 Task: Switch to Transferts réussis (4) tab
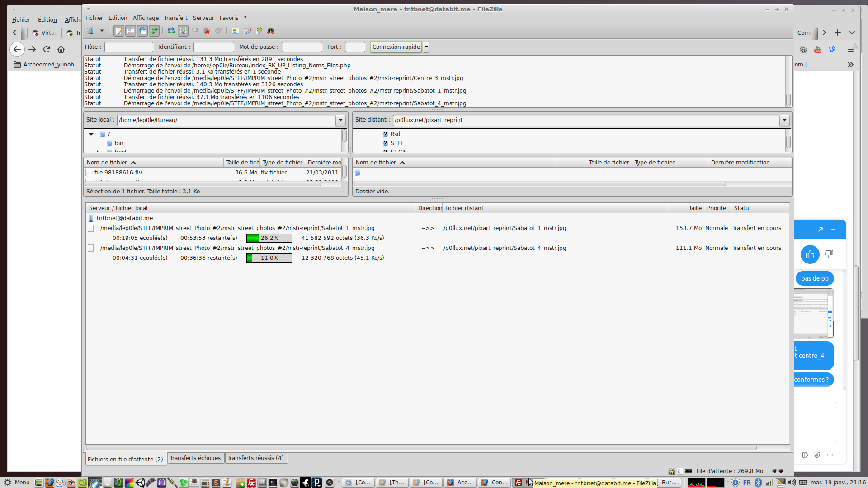[255, 458]
